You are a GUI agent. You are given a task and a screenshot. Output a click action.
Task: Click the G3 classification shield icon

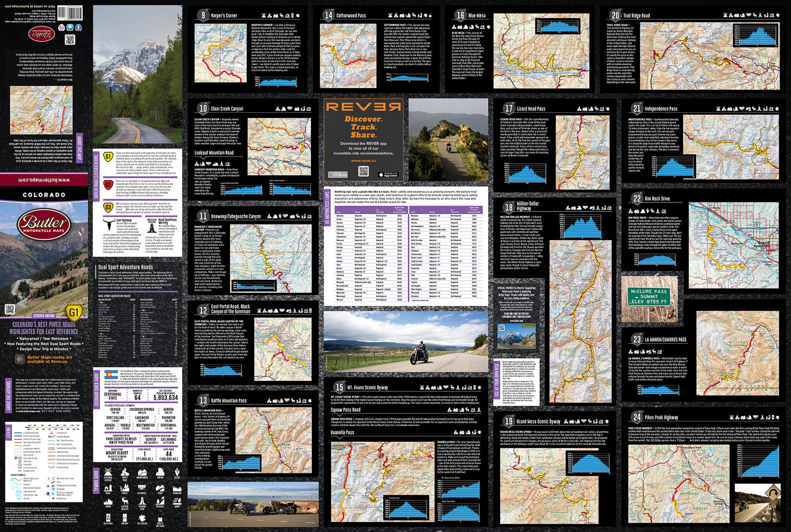tap(108, 207)
